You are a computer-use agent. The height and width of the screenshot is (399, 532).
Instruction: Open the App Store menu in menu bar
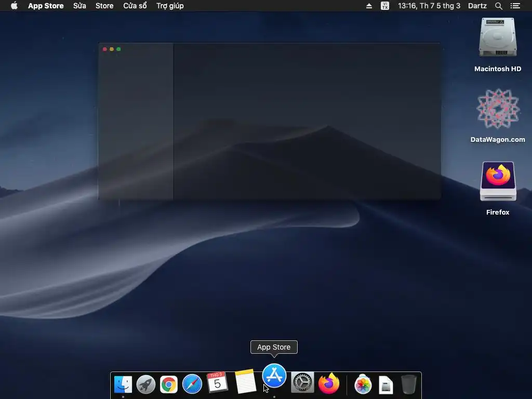(x=46, y=6)
